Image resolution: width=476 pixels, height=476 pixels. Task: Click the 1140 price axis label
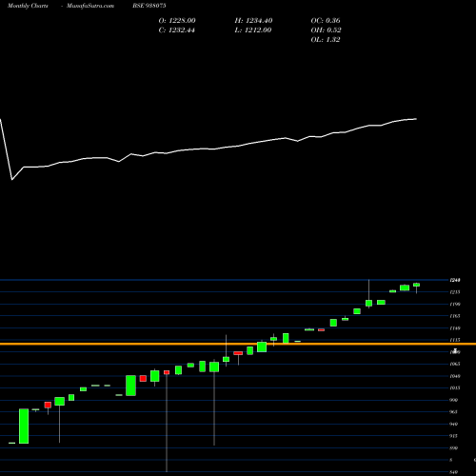click(455, 328)
